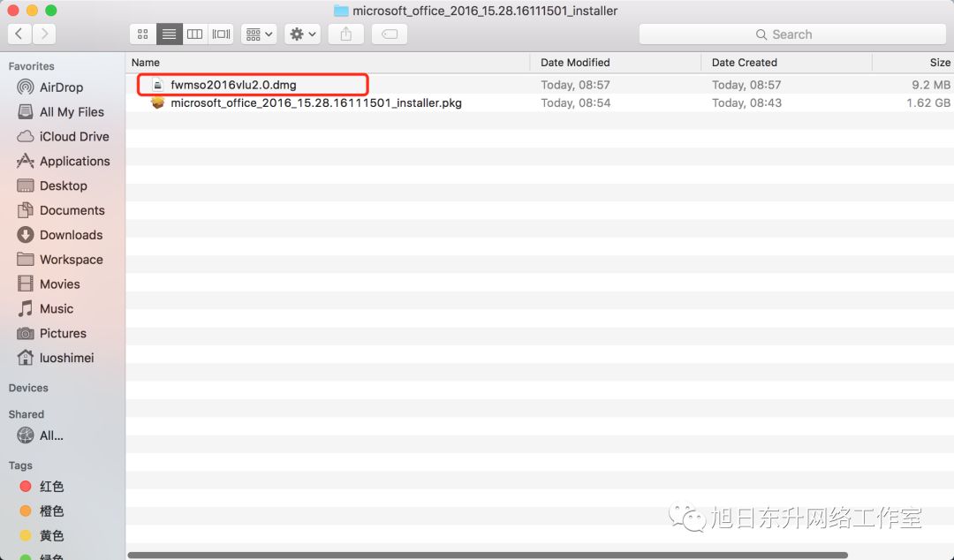Open the Action gear menu
The width and height of the screenshot is (954, 560).
pyautogui.click(x=302, y=34)
